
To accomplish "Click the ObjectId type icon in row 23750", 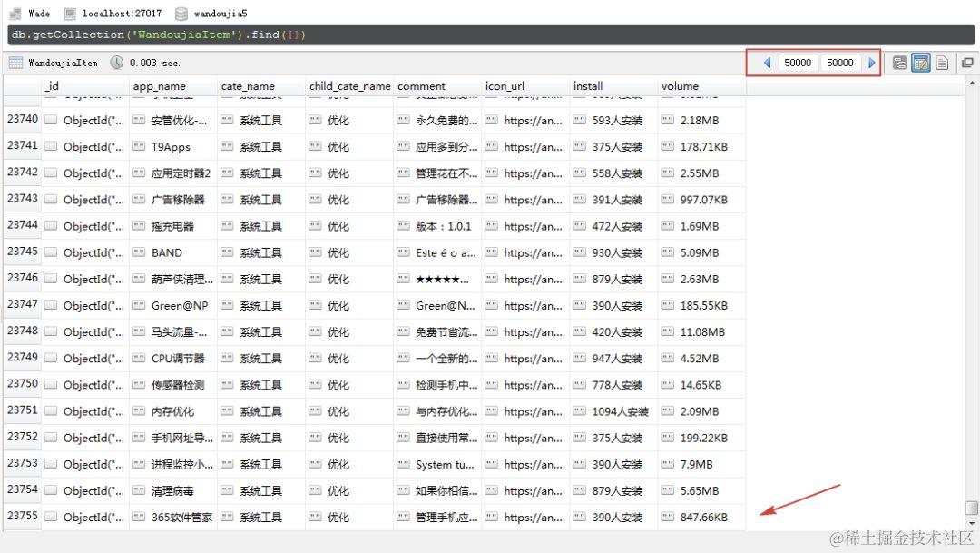I will point(51,384).
